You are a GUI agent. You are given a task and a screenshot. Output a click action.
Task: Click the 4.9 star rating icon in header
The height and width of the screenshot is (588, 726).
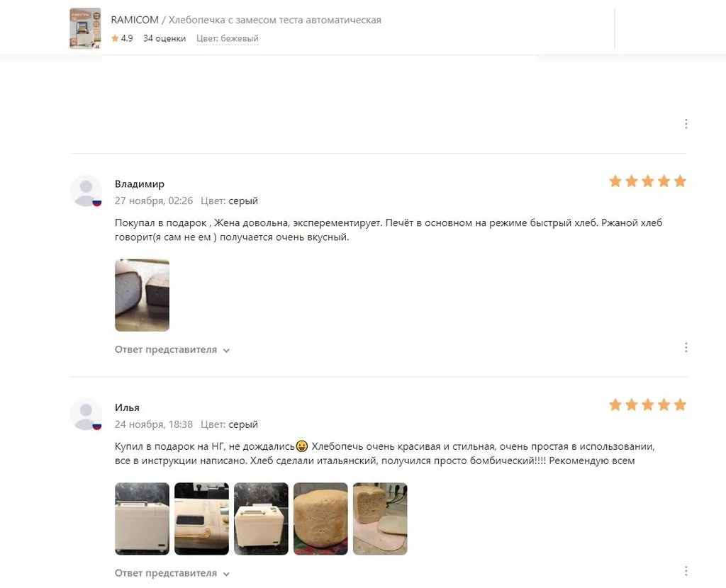pyautogui.click(x=115, y=38)
